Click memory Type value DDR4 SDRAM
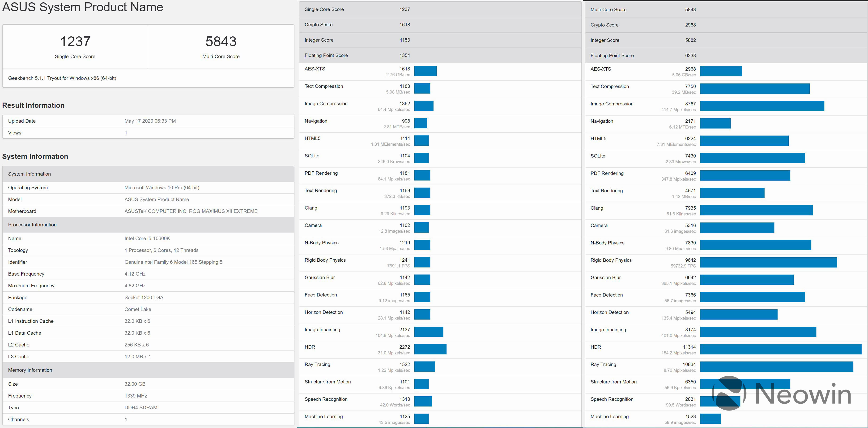 pyautogui.click(x=141, y=407)
